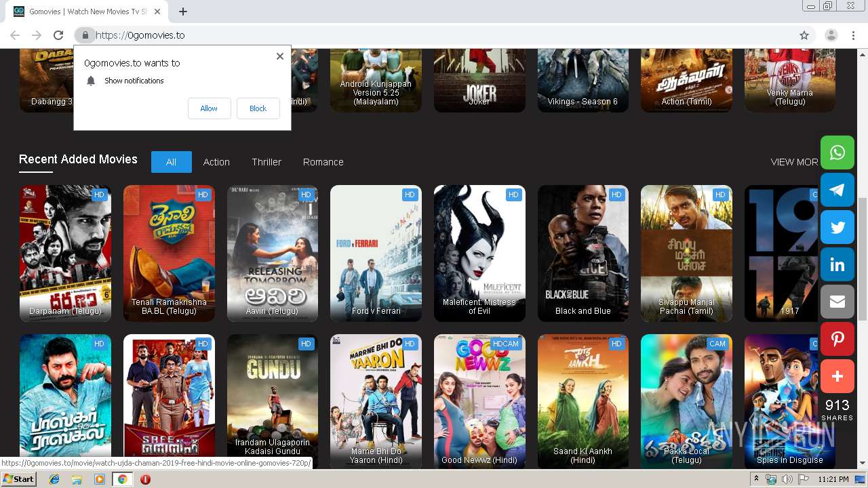This screenshot has width=868, height=488.
Task: Open red antivirus icon in taskbar
Action: point(145,479)
